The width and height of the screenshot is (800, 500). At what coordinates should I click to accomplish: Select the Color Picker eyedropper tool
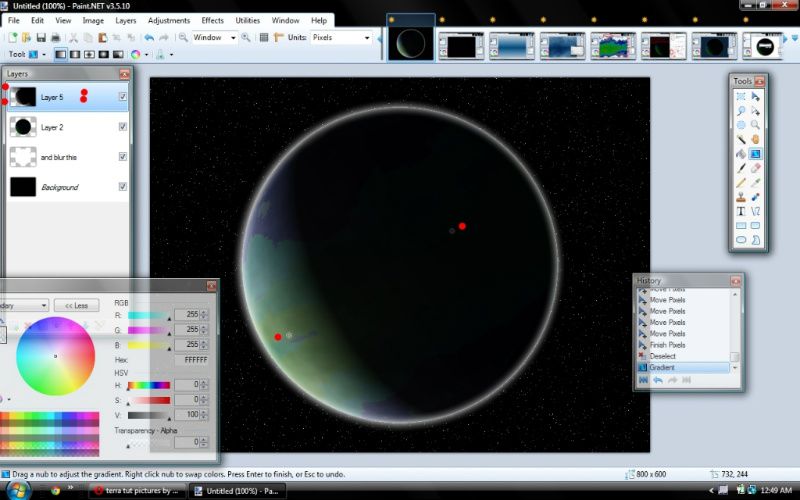pos(756,183)
